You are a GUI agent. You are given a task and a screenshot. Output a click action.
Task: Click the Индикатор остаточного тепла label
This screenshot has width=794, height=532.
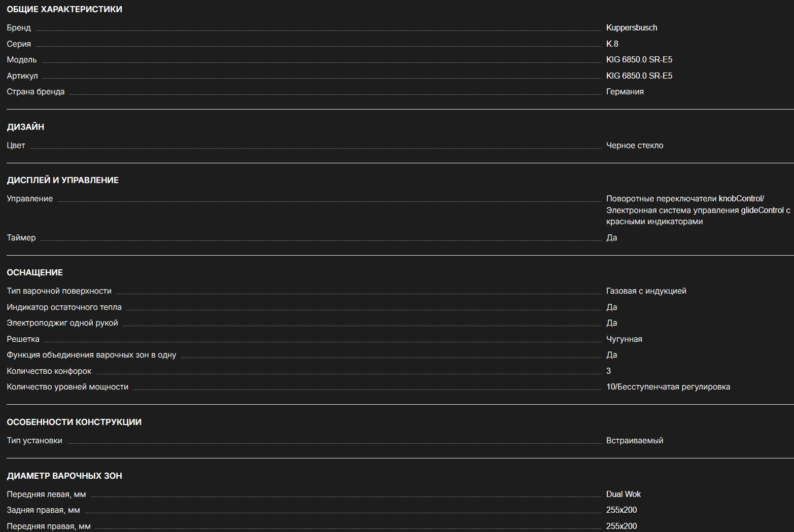coord(64,307)
